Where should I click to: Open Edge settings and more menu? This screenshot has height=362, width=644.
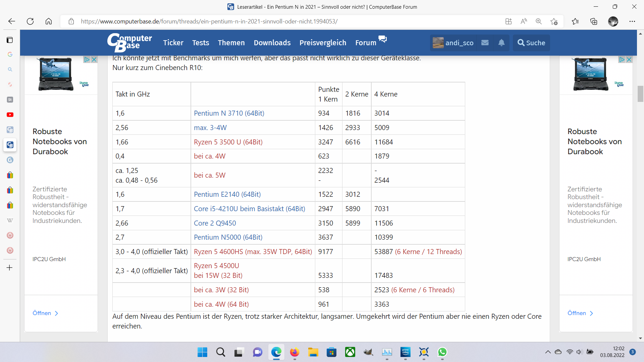click(632, 21)
